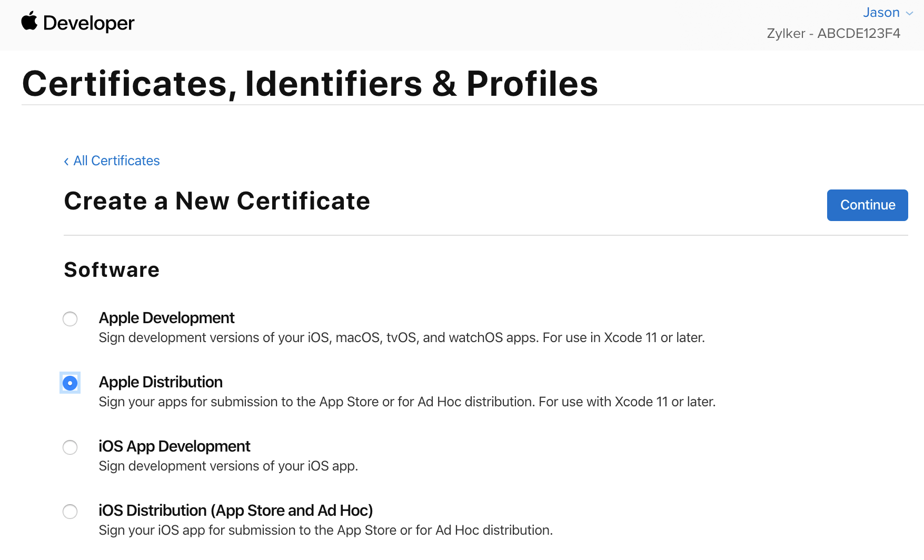
Task: Click the Create a New Certificate heading
Action: click(217, 201)
